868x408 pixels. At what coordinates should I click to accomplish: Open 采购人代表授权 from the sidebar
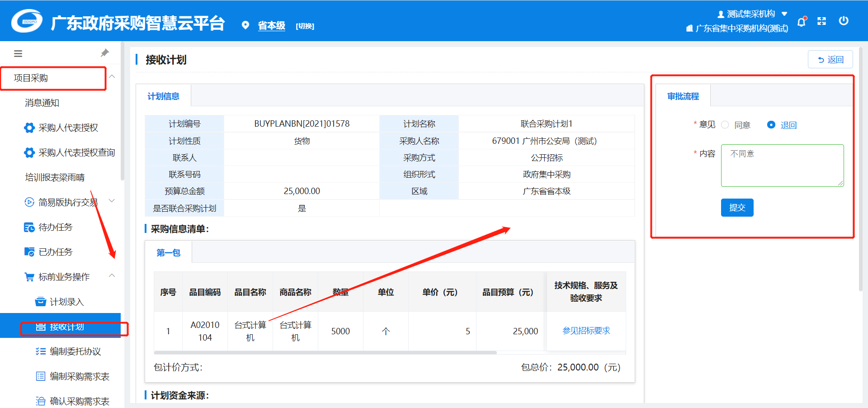pos(68,128)
